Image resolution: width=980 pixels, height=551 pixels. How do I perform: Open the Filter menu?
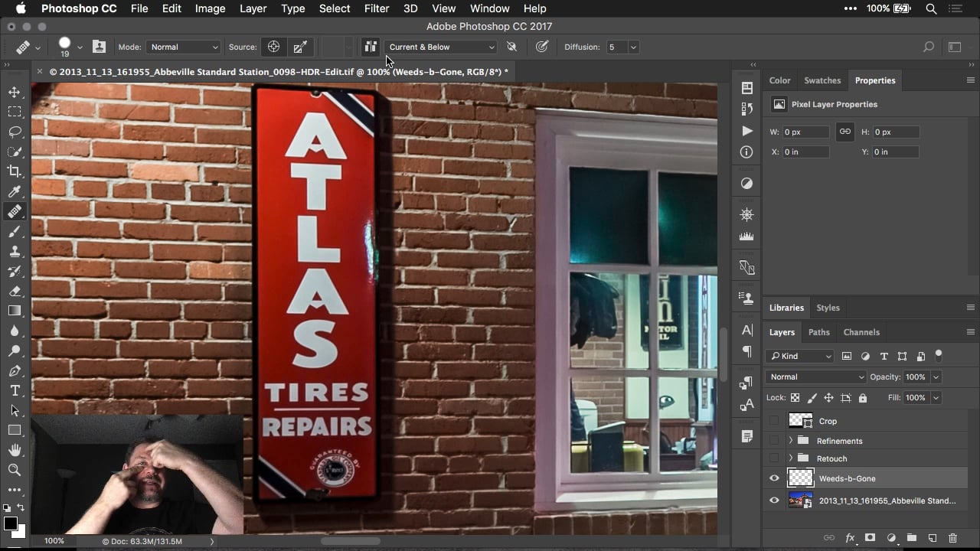click(376, 8)
